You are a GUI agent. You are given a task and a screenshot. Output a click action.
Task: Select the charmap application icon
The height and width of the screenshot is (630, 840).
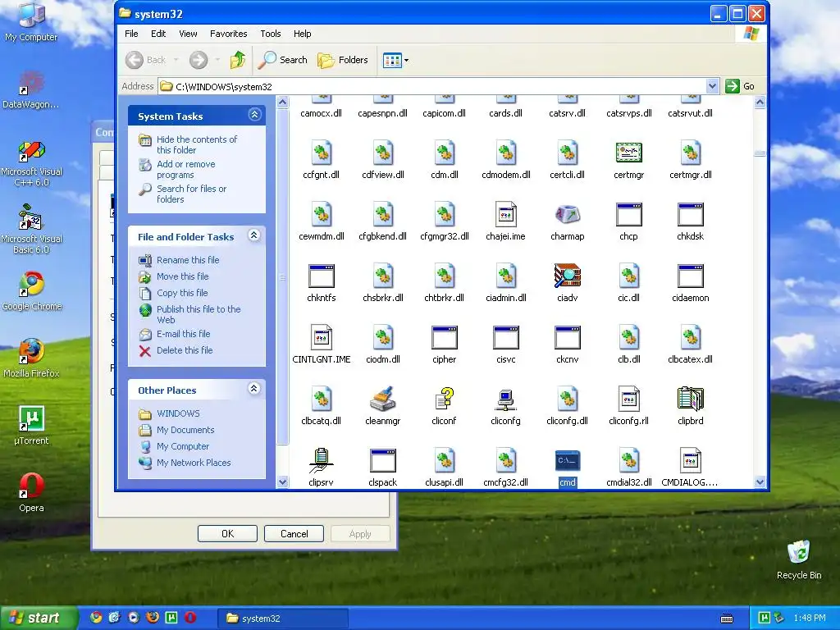click(568, 215)
